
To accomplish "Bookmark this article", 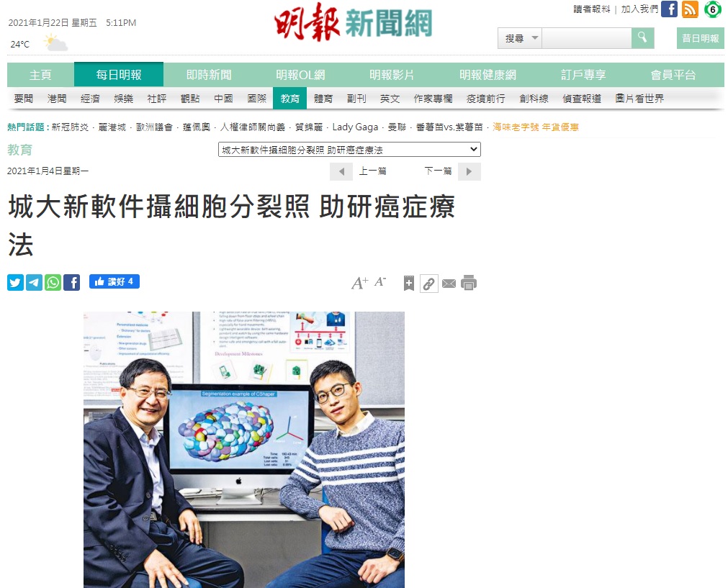I will 408,283.
